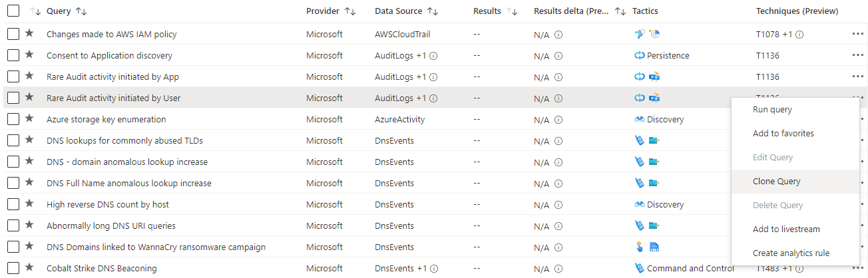Select all queries with header checkbox

click(13, 11)
